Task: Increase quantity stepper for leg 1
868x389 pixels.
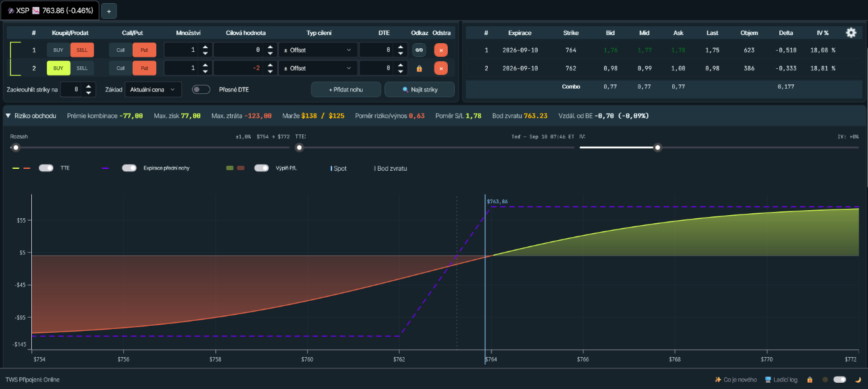Action: coord(205,47)
